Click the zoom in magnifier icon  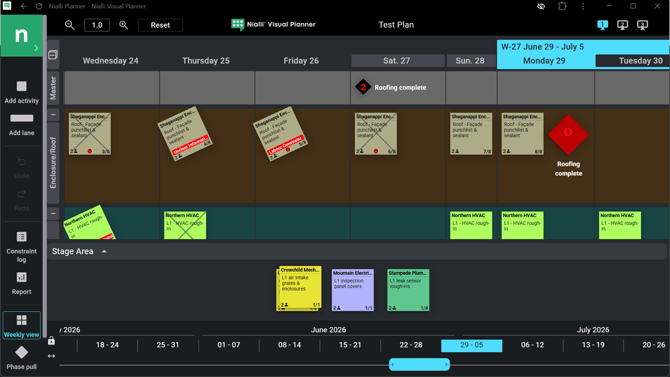[x=123, y=25]
